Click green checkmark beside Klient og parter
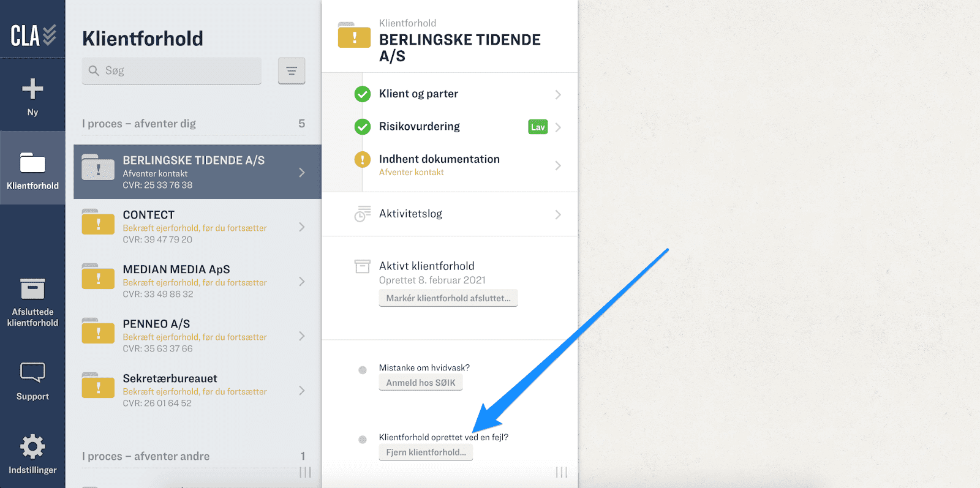The image size is (980, 488). [363, 94]
